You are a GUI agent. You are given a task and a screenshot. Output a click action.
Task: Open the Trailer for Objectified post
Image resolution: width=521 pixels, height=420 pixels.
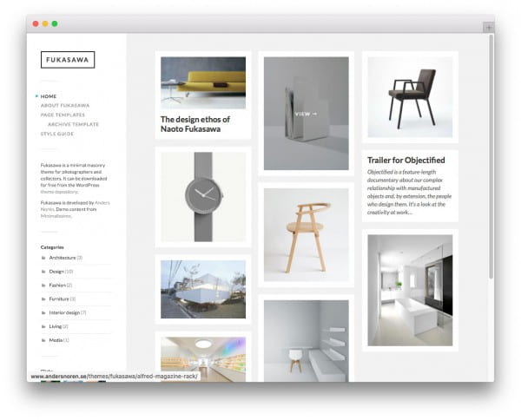pos(406,161)
